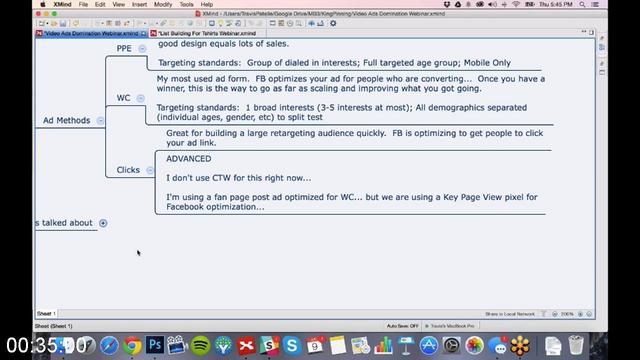
Task: Open the XMind application menu
Action: [62, 4]
